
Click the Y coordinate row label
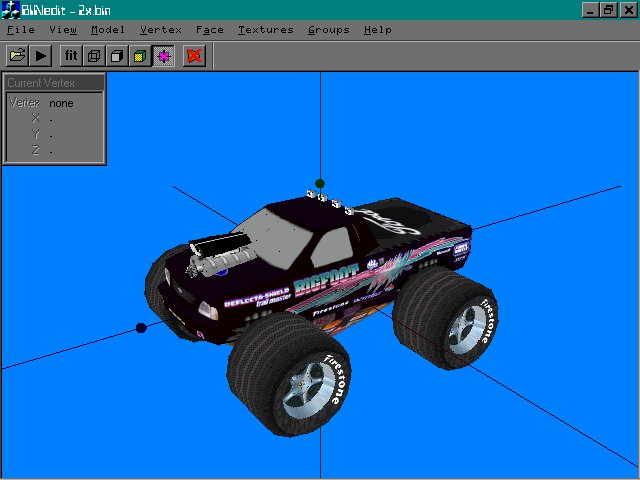36,134
